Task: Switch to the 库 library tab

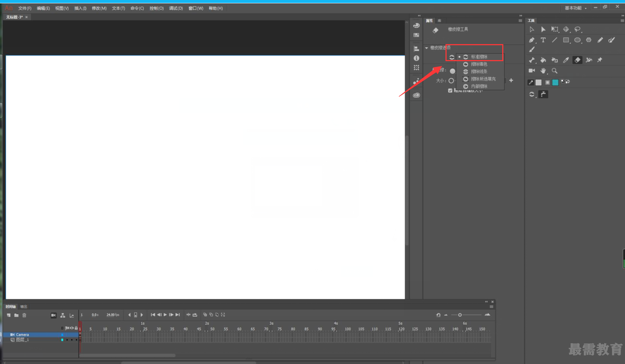Action: click(440, 21)
